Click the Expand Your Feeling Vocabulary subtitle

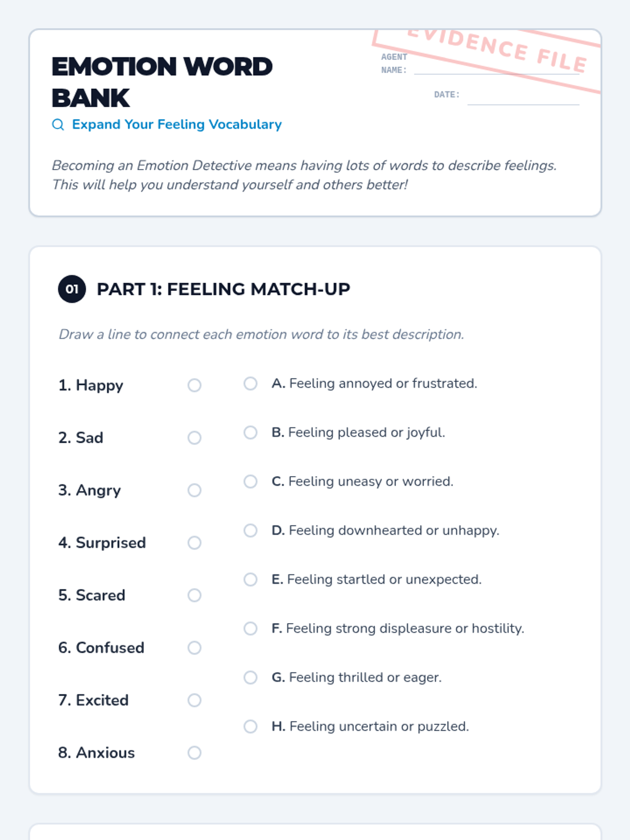point(177,124)
